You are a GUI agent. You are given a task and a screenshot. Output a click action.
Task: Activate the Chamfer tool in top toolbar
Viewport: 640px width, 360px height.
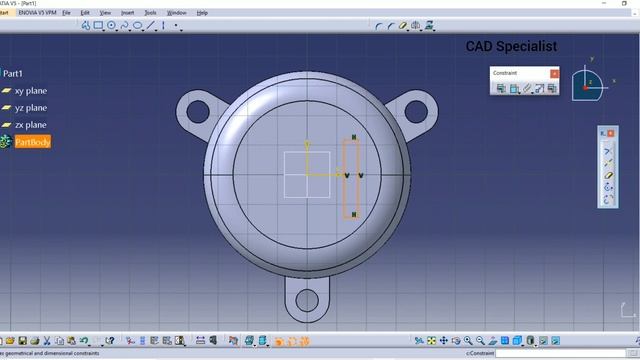391,26
